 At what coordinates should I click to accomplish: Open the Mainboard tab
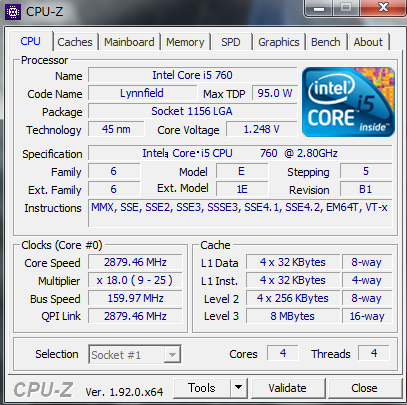129,42
